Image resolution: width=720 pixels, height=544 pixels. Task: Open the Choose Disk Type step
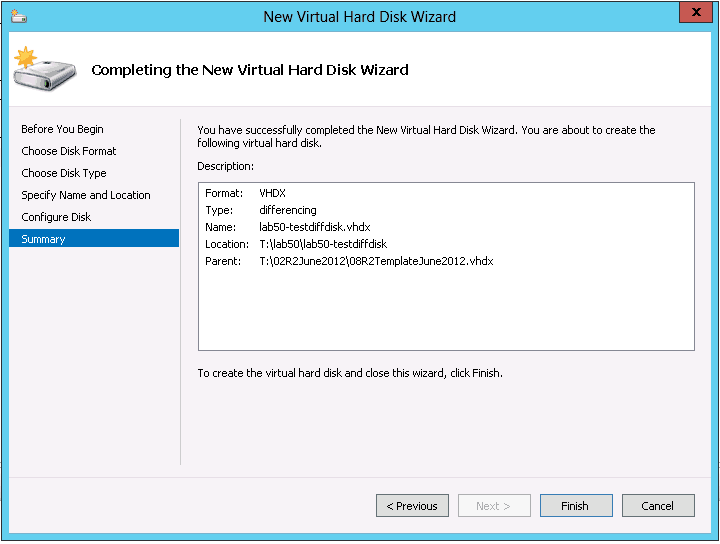click(64, 173)
